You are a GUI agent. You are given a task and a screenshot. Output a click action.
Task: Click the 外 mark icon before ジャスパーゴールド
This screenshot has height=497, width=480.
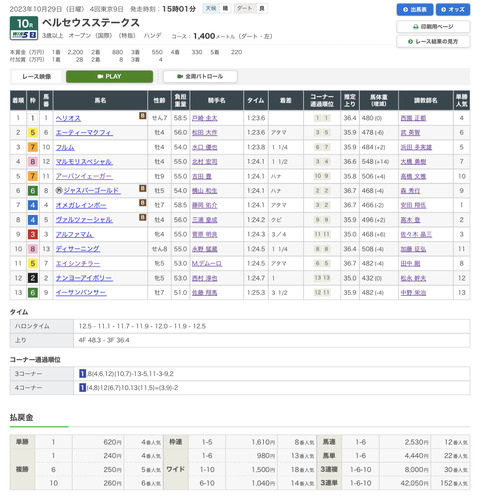click(59, 191)
